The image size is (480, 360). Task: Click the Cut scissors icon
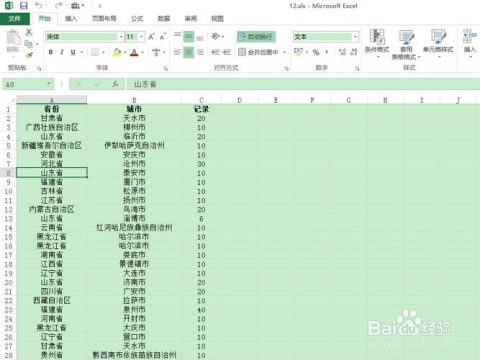pyautogui.click(x=29, y=32)
